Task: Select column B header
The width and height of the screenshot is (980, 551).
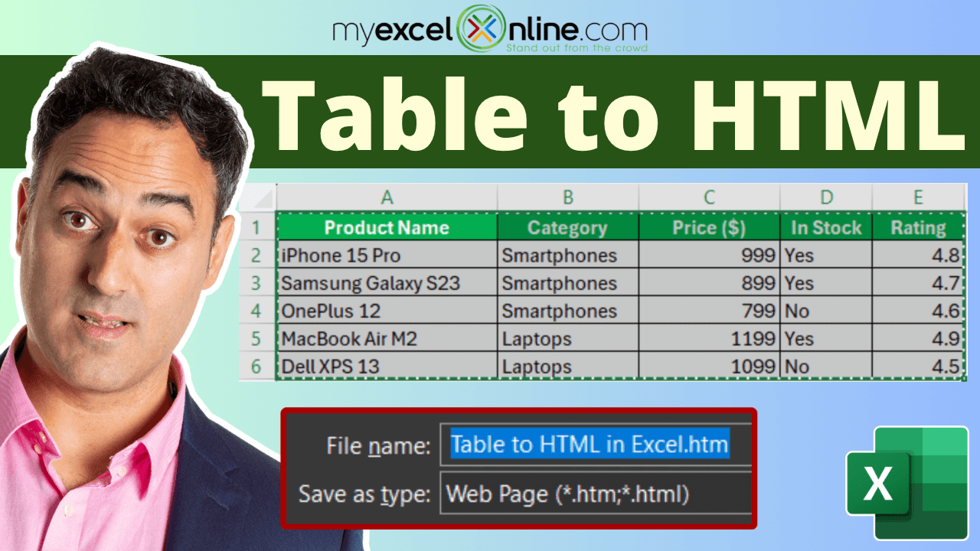Action: [x=567, y=197]
